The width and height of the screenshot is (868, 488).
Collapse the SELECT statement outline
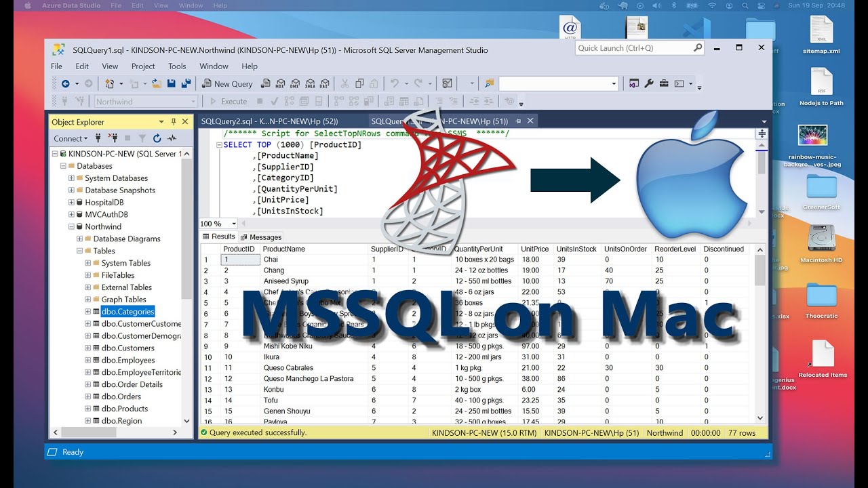tap(218, 145)
